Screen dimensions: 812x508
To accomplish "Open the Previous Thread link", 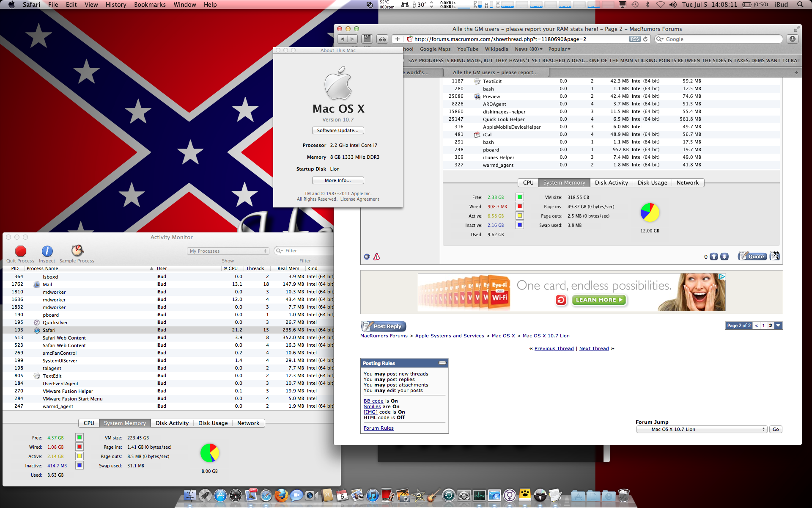I will (x=554, y=348).
